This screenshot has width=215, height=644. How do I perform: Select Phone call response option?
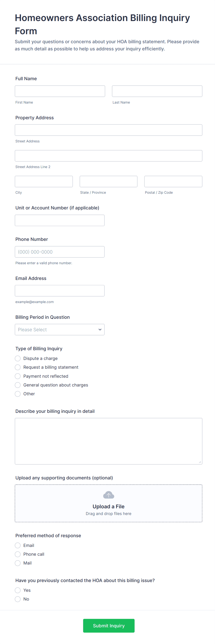click(x=18, y=554)
